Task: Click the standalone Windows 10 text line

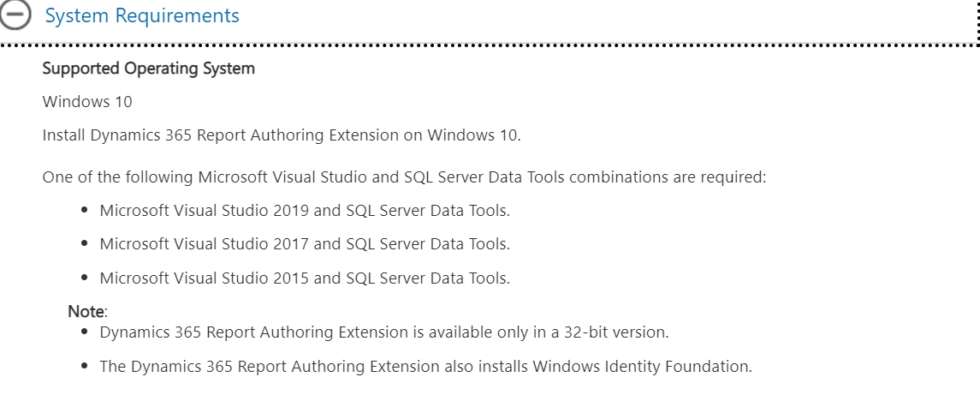Action: pyautogui.click(x=87, y=101)
